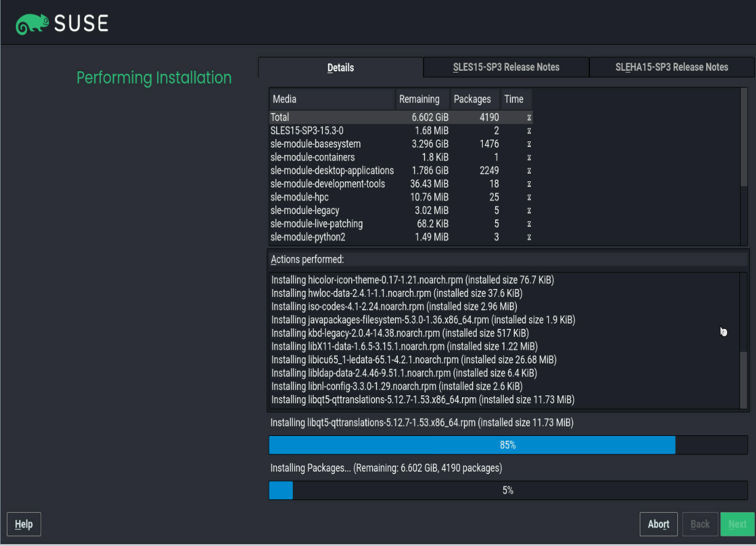Click the libX11-data log line
This screenshot has width=756, height=546.
(404, 347)
